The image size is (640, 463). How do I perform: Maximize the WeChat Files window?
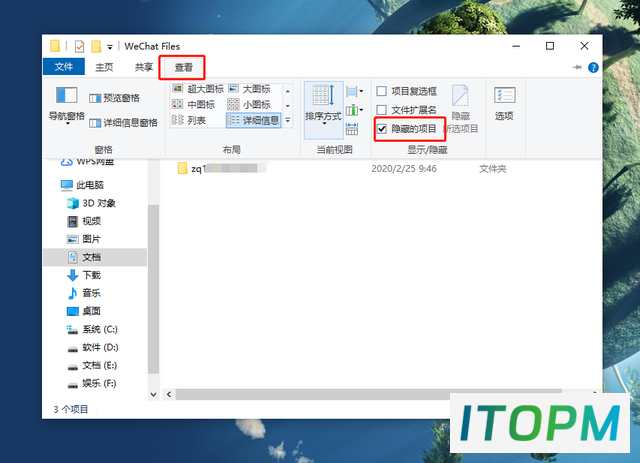(550, 46)
